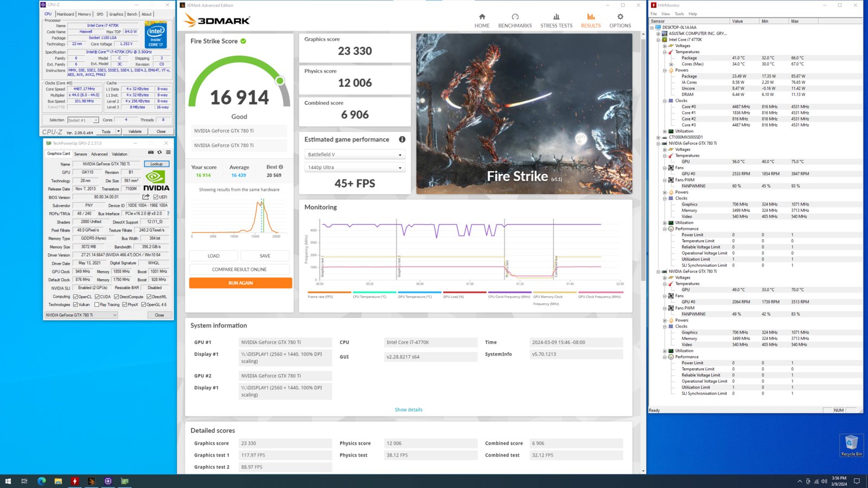
Task: Open the Recycle Bin on the desktop
Action: (x=851, y=445)
